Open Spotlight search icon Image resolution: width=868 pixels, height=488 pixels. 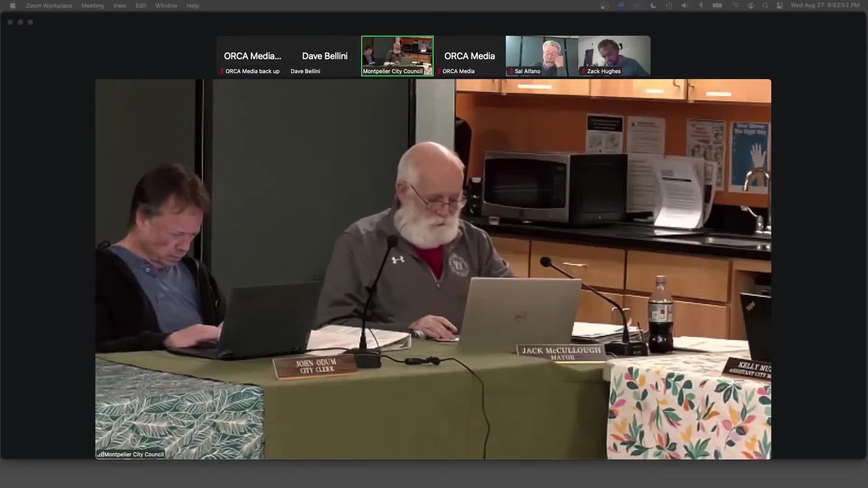point(765,5)
